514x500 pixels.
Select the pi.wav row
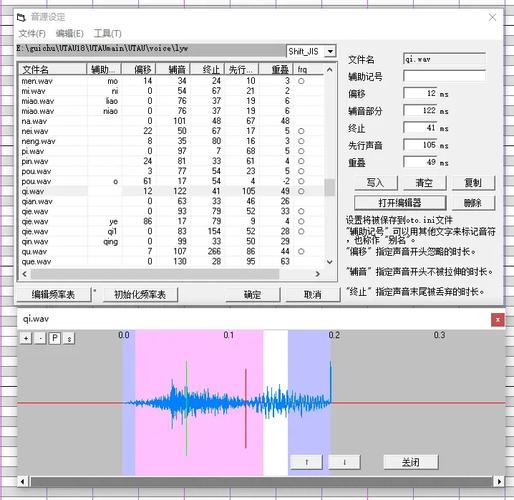(x=171, y=151)
